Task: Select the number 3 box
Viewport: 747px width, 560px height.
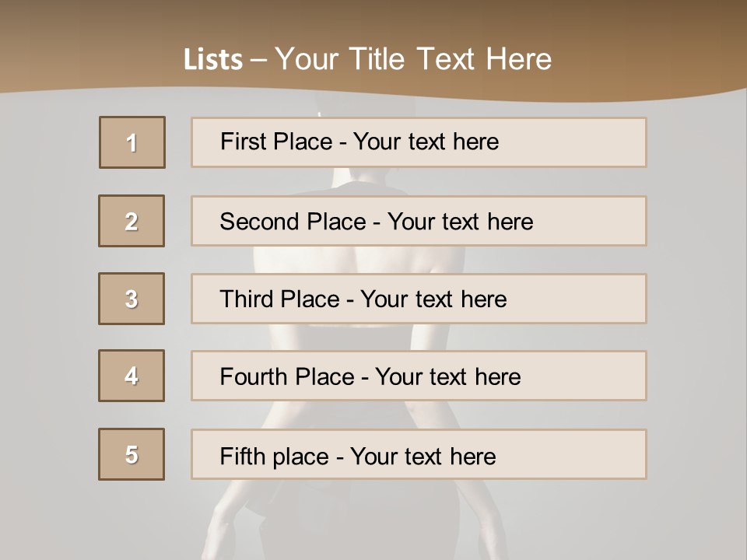Action: click(132, 299)
